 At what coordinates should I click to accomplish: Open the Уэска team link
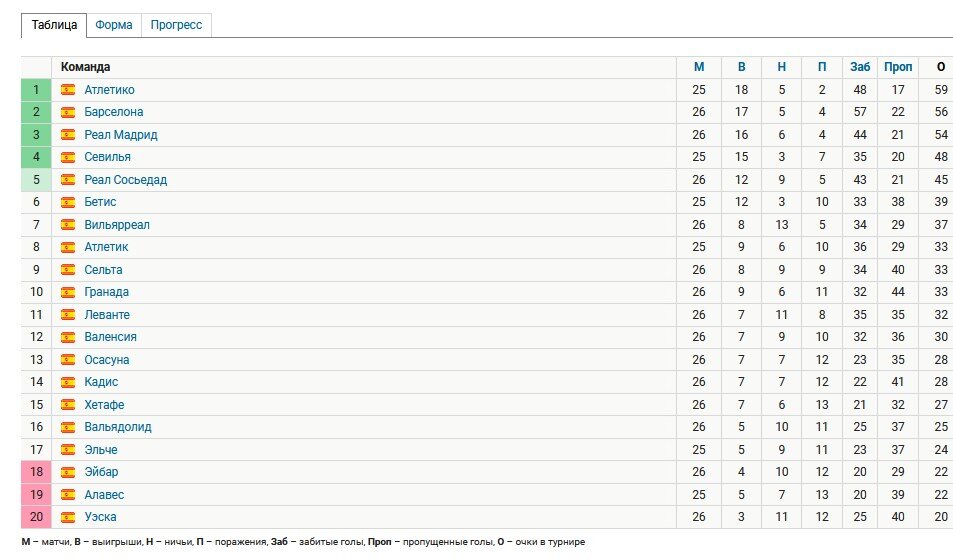pos(100,516)
